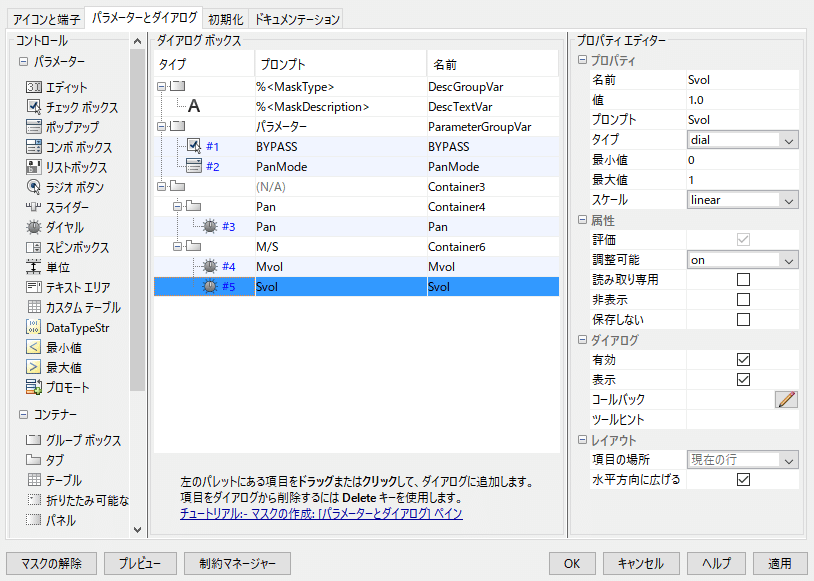Toggle the 水平方向に広げる checkbox
The height and width of the screenshot is (581, 814).
(x=743, y=479)
